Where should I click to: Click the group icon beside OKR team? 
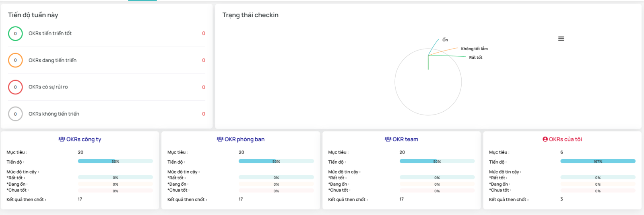tap(388, 139)
